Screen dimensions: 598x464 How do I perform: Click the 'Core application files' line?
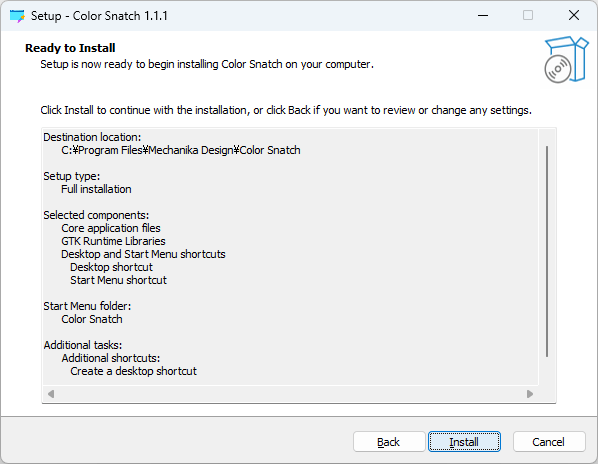111,228
